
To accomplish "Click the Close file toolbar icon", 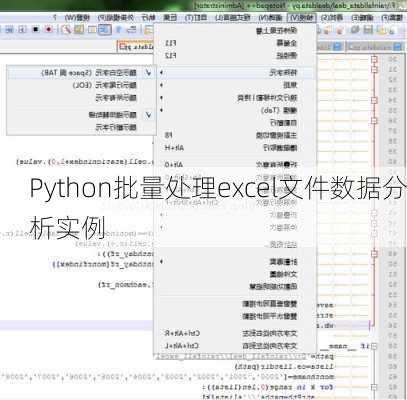I will 339,30.
